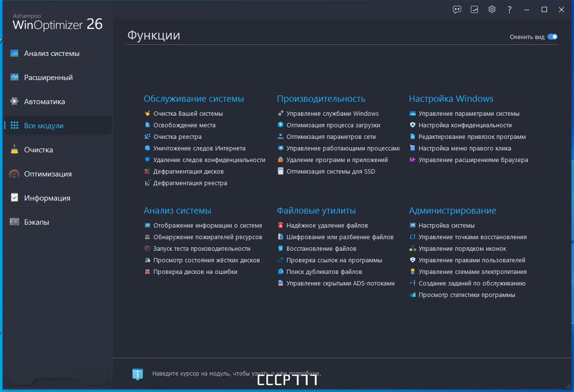This screenshot has width=574, height=392.
Task: Open Управление порядком иконок module
Action: [x=463, y=248]
